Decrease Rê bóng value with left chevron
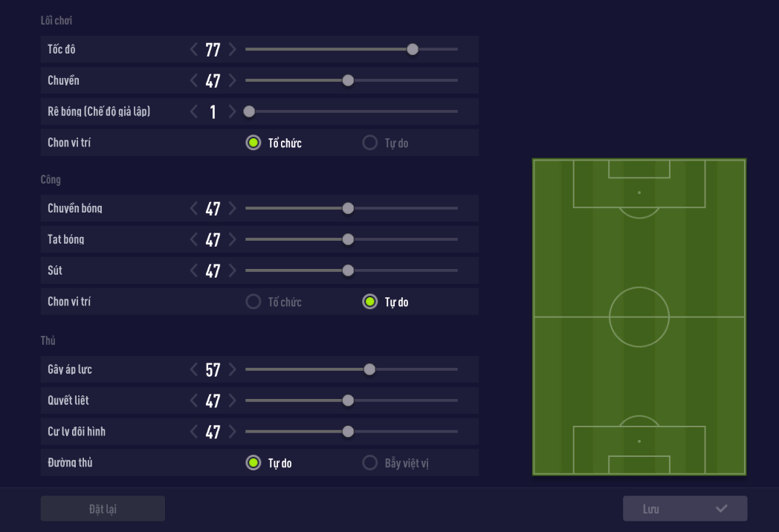This screenshot has width=779, height=532. (194, 111)
